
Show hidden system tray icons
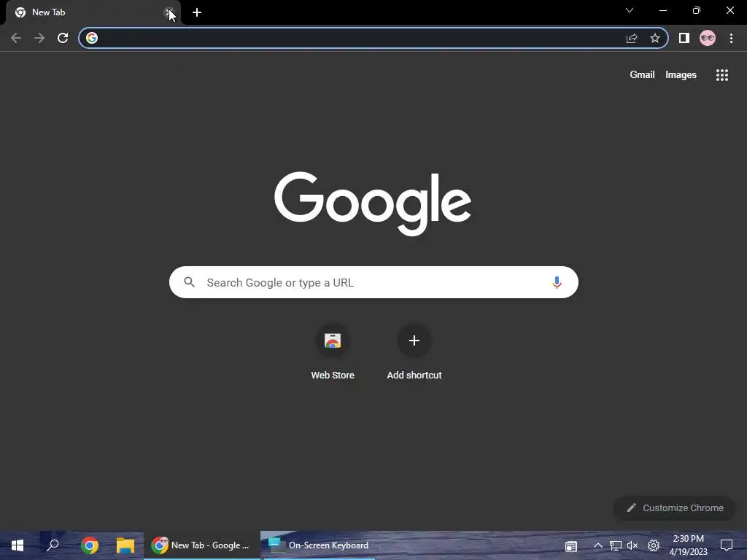click(598, 545)
